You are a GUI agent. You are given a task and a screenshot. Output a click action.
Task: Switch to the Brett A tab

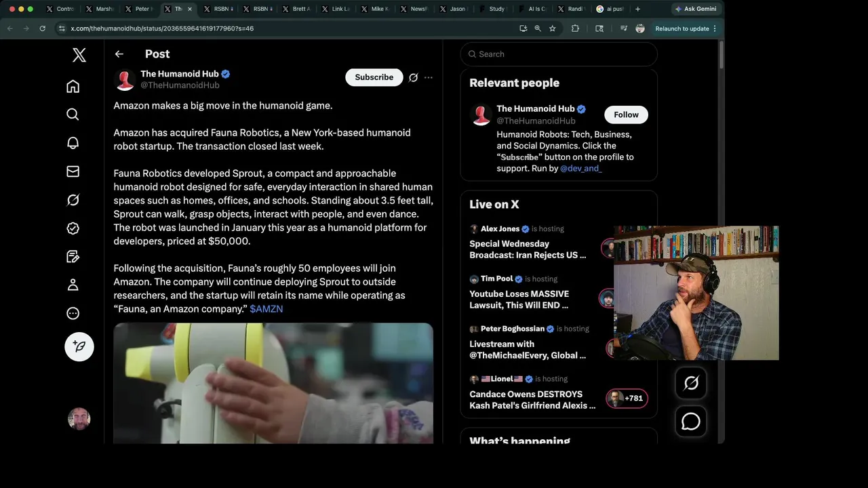(296, 9)
